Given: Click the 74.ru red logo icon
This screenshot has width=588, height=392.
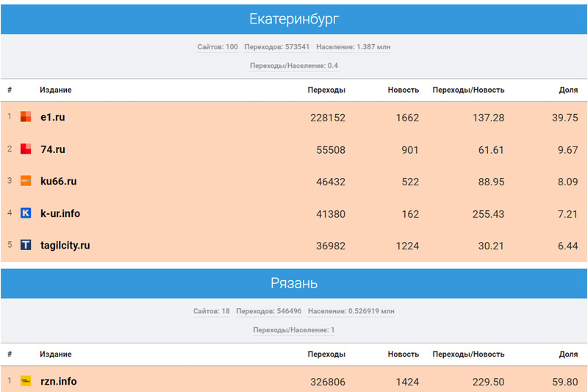Looking at the screenshot, I should [x=26, y=149].
